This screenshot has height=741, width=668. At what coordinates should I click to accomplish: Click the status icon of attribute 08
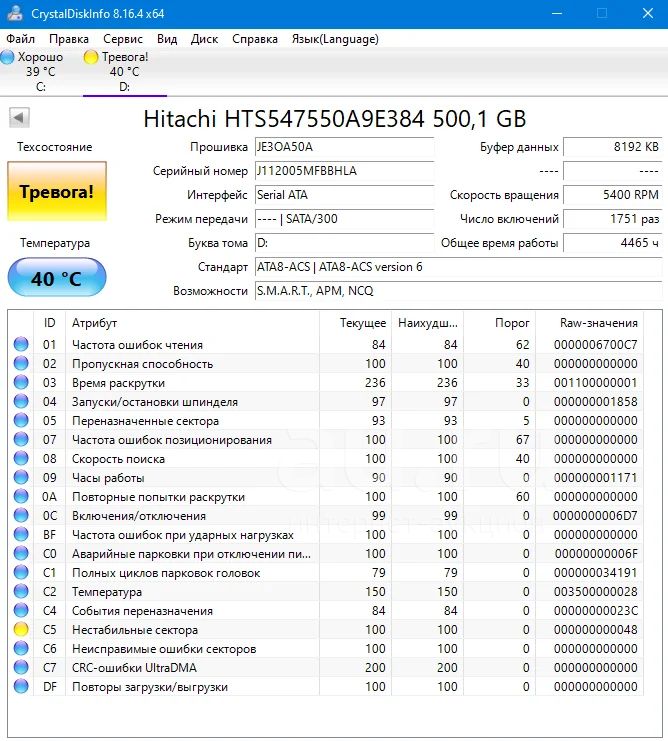click(x=21, y=458)
